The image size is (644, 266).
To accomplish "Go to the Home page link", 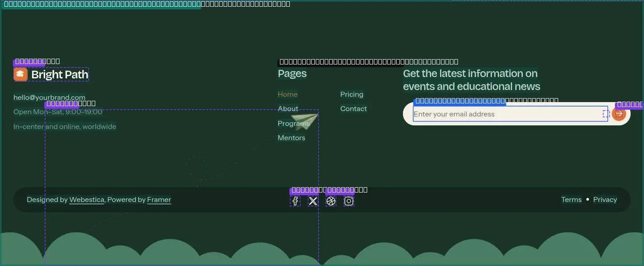I will (288, 94).
